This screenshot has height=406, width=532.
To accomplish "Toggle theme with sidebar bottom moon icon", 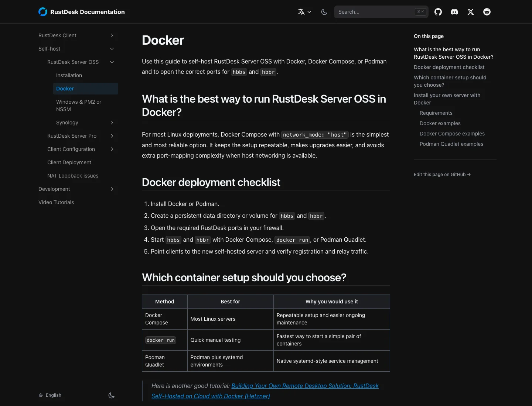I will (112, 395).
